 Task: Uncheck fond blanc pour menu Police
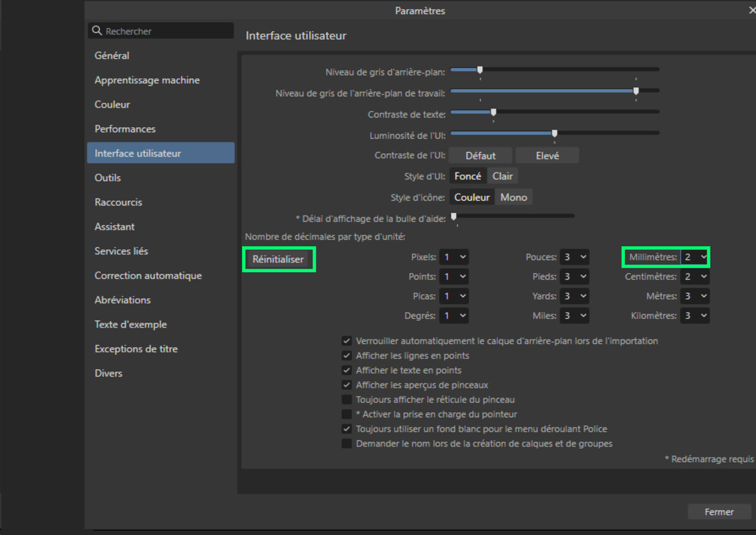346,429
